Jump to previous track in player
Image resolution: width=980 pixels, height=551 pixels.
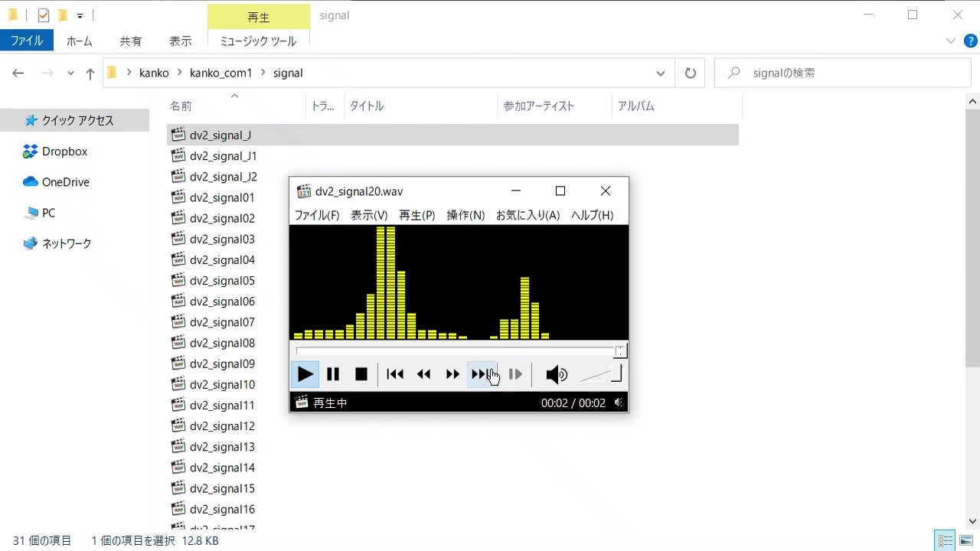coord(395,374)
